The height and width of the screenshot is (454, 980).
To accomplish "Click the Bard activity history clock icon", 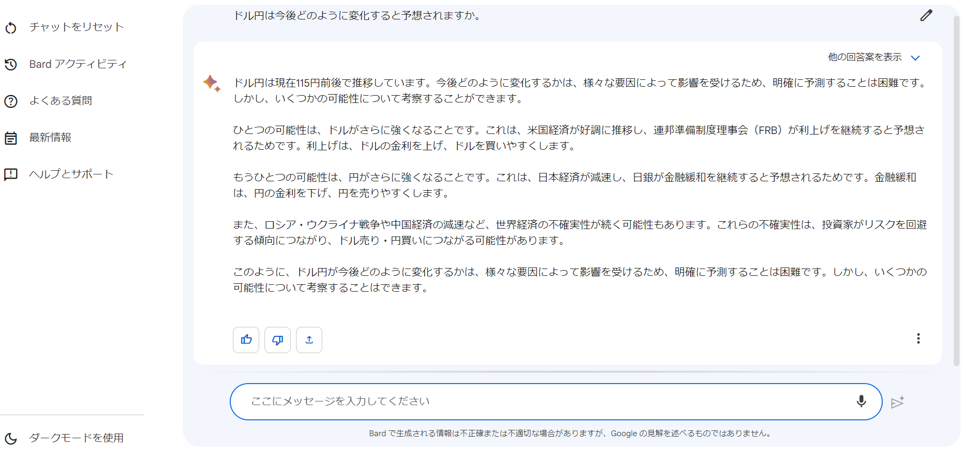I will (11, 64).
